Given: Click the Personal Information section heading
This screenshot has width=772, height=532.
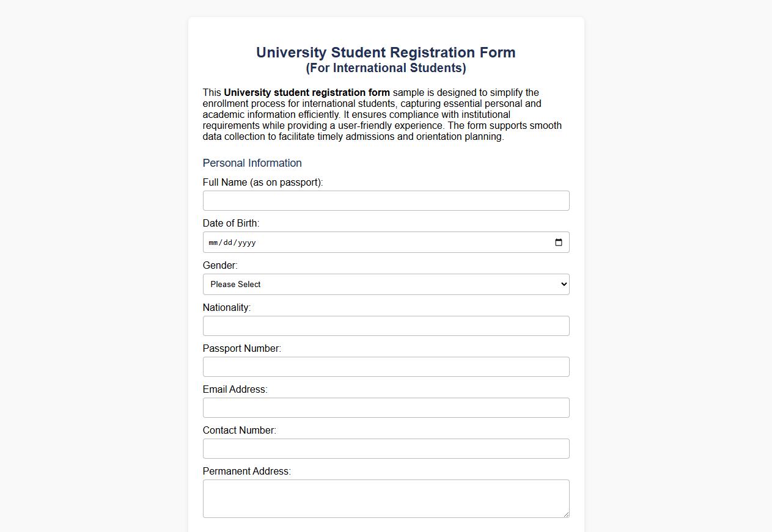Looking at the screenshot, I should [x=252, y=163].
